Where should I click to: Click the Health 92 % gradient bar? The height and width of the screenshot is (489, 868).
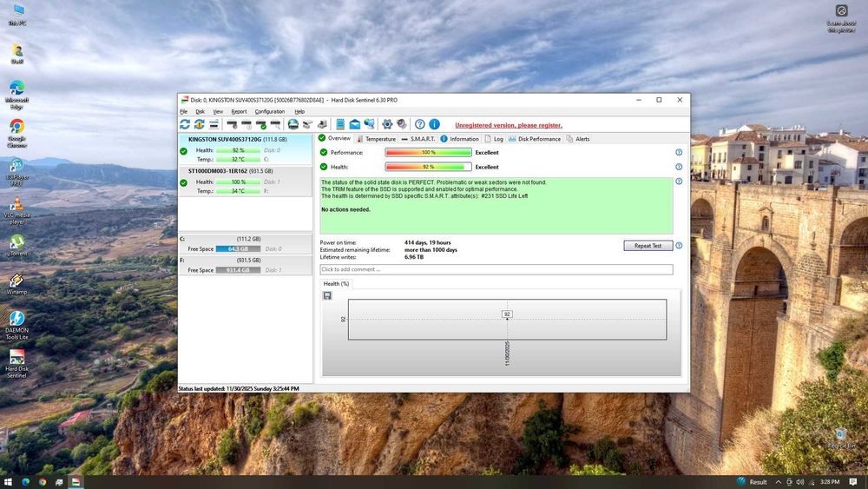pos(429,167)
